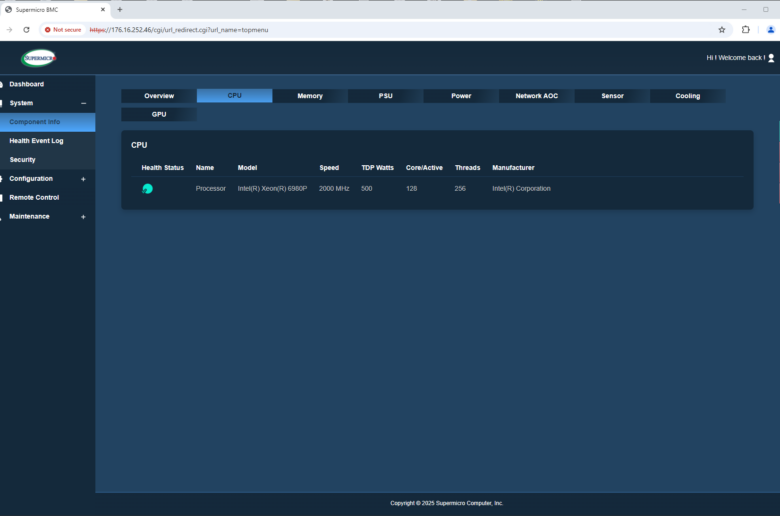Screen dimensions: 780x516
Task: Open the Chrome profile avatar
Action: [x=771, y=30]
